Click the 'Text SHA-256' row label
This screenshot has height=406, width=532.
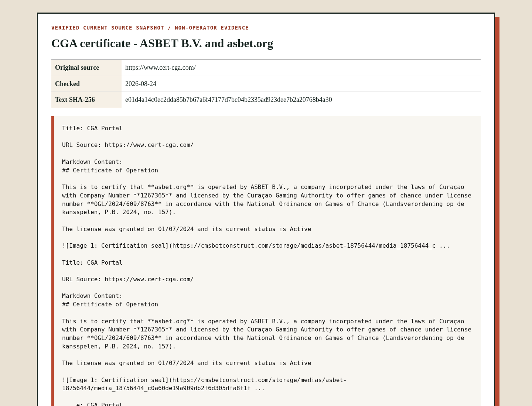coord(75,100)
